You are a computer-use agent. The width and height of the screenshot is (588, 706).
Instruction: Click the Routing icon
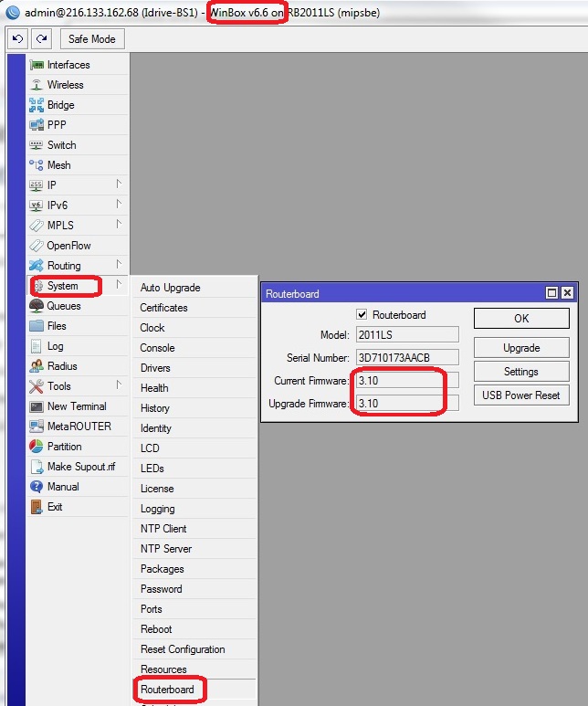pos(37,266)
